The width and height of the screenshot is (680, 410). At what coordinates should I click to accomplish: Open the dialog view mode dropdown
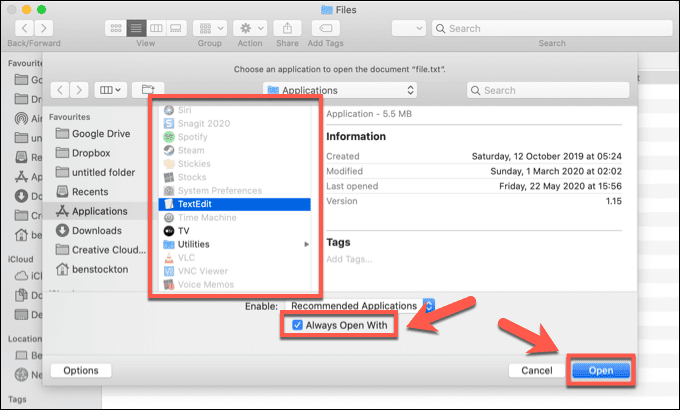pos(111,90)
